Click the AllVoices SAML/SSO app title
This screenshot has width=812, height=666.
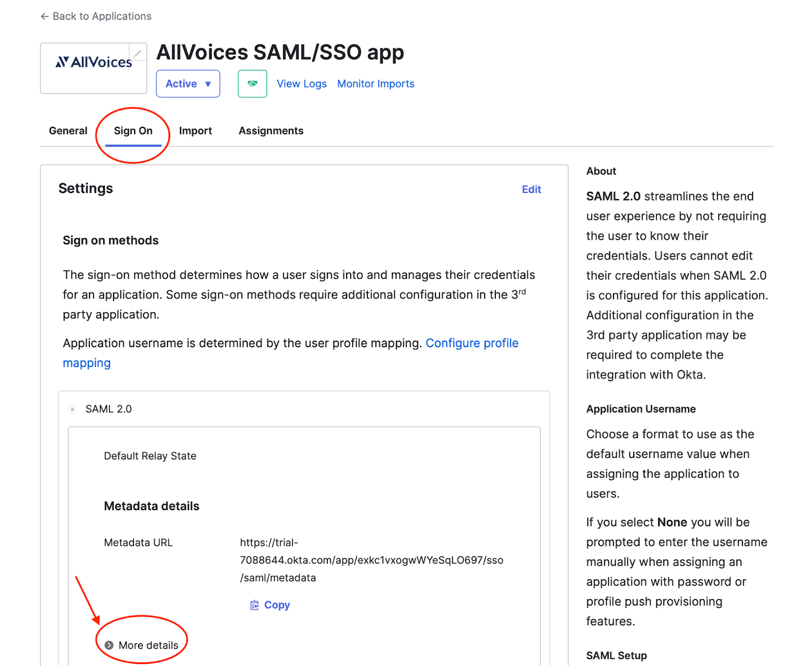(280, 53)
